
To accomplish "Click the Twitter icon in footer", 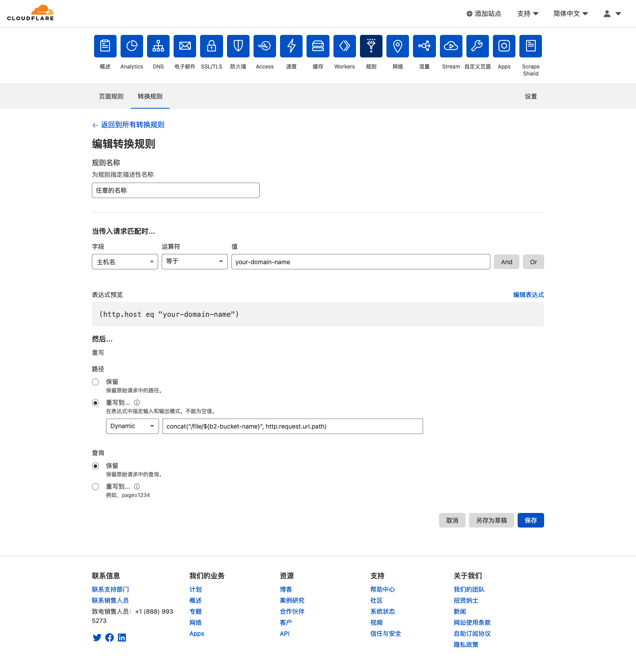I will [x=97, y=637].
